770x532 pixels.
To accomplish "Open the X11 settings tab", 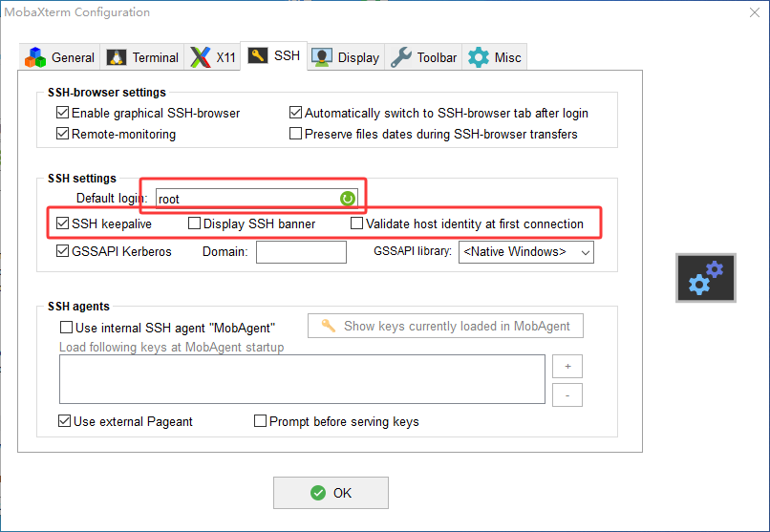I will click(212, 57).
